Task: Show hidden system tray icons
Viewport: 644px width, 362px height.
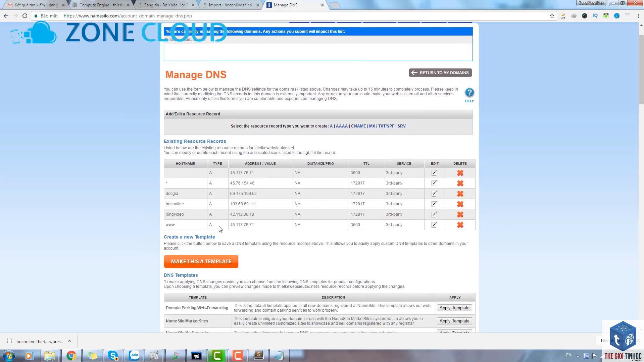Action: (x=578, y=356)
